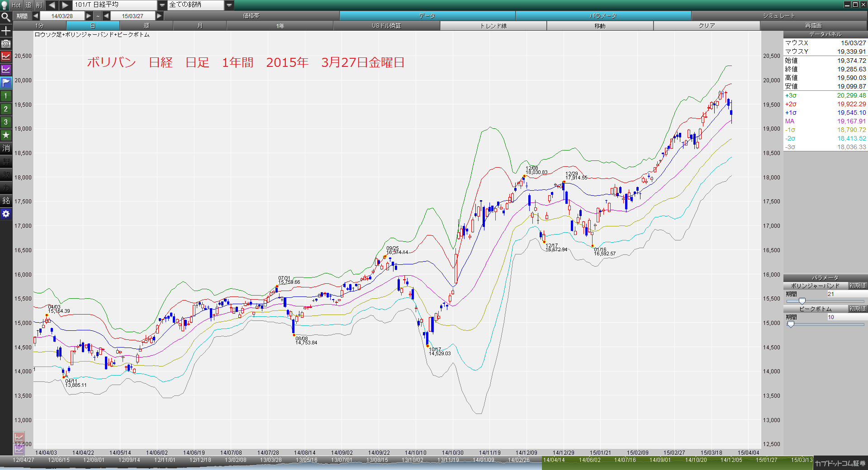Toggle the トレンド線 trend line mode
868x470 pixels.
click(493, 26)
